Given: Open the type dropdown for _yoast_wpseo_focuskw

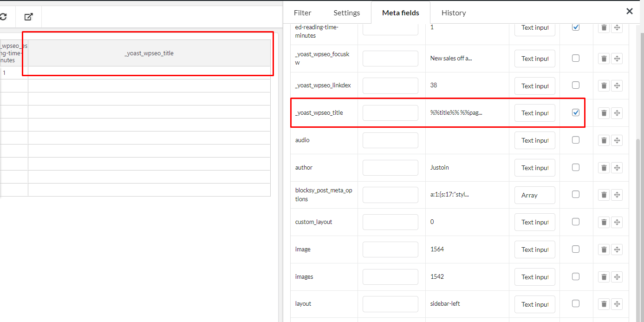Looking at the screenshot, I should 535,59.
